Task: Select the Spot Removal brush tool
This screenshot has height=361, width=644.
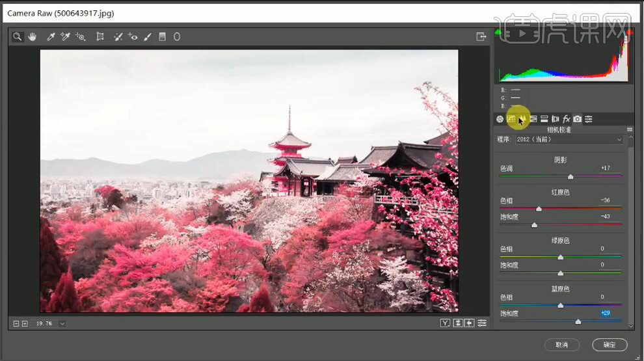Action: [118, 36]
